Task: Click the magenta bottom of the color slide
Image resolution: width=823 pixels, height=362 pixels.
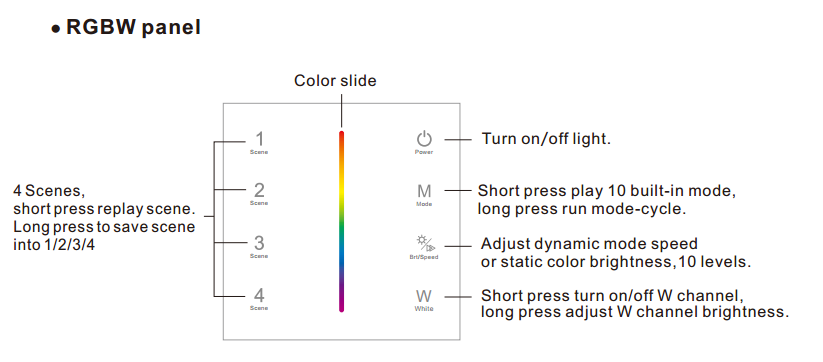Action: 341,304
